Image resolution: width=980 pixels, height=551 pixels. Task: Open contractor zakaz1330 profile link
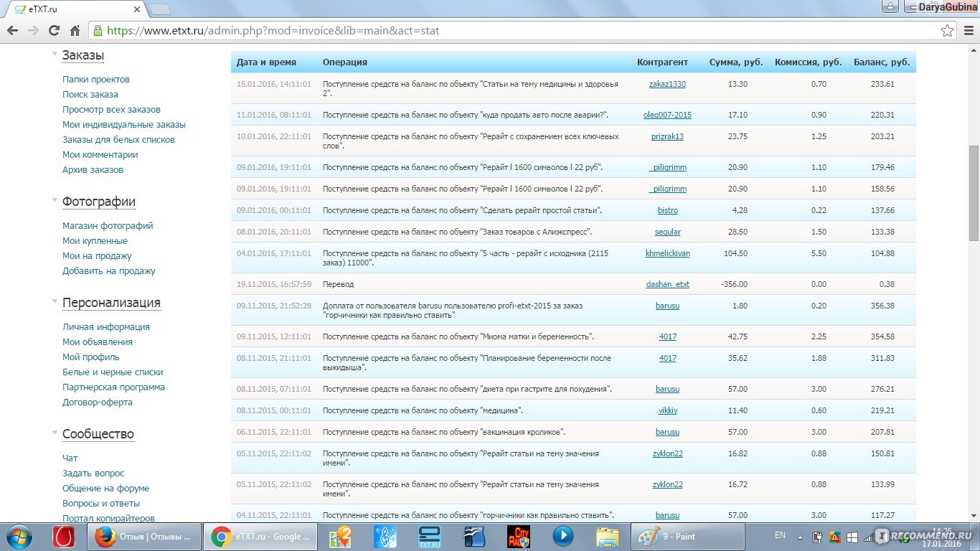point(667,84)
